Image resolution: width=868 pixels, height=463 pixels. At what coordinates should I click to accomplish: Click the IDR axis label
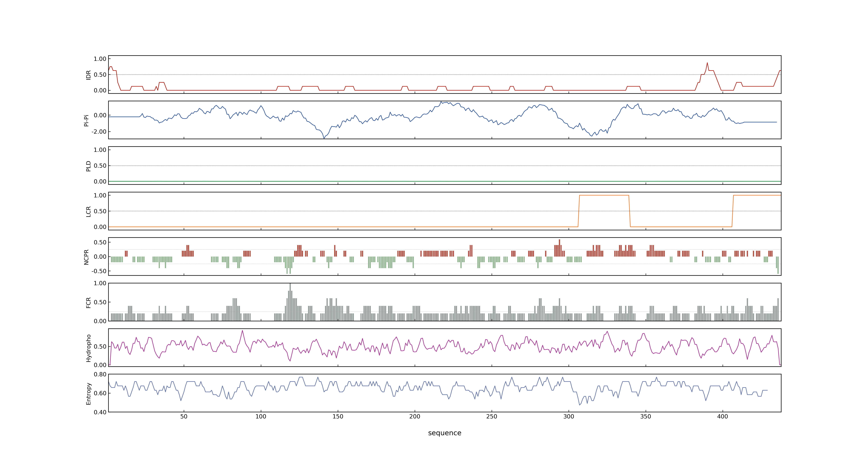tap(88, 75)
